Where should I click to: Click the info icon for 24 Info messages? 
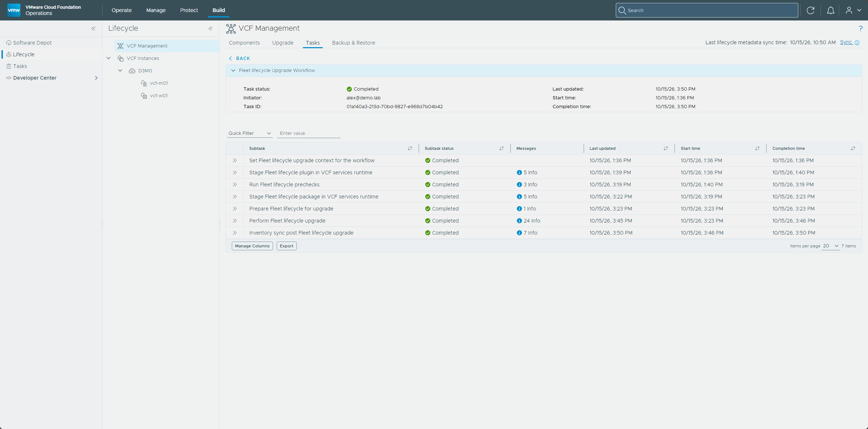pos(519,221)
